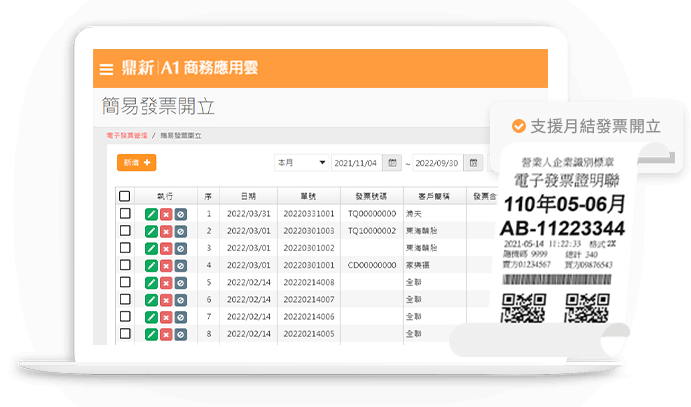Click the 2021/11/04 start date field

point(357,163)
